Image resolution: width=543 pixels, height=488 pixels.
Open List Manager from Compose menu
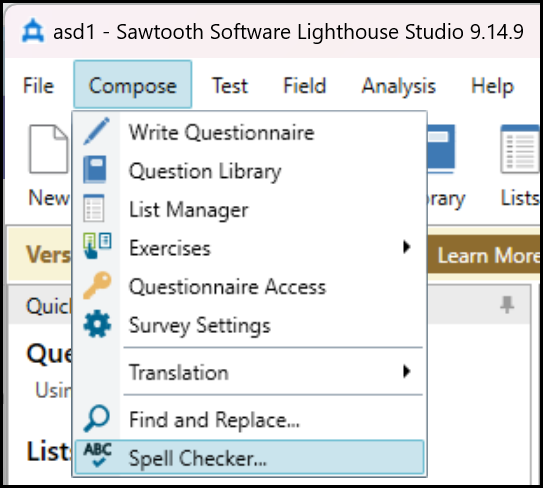[249, 209]
